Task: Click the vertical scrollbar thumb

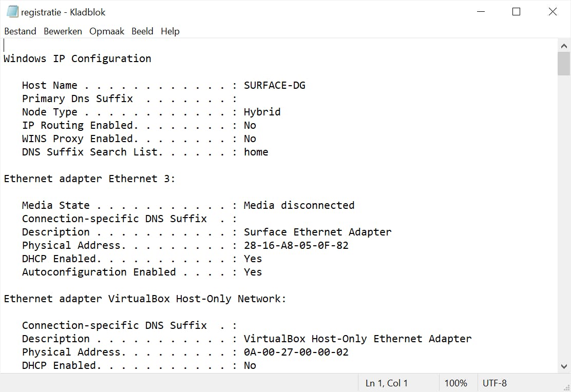Action: pyautogui.click(x=564, y=64)
